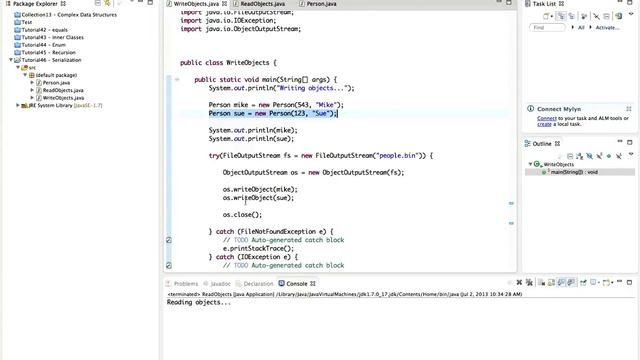Open the Problems tab
Viewport: 640px width, 360px height.
182,284
